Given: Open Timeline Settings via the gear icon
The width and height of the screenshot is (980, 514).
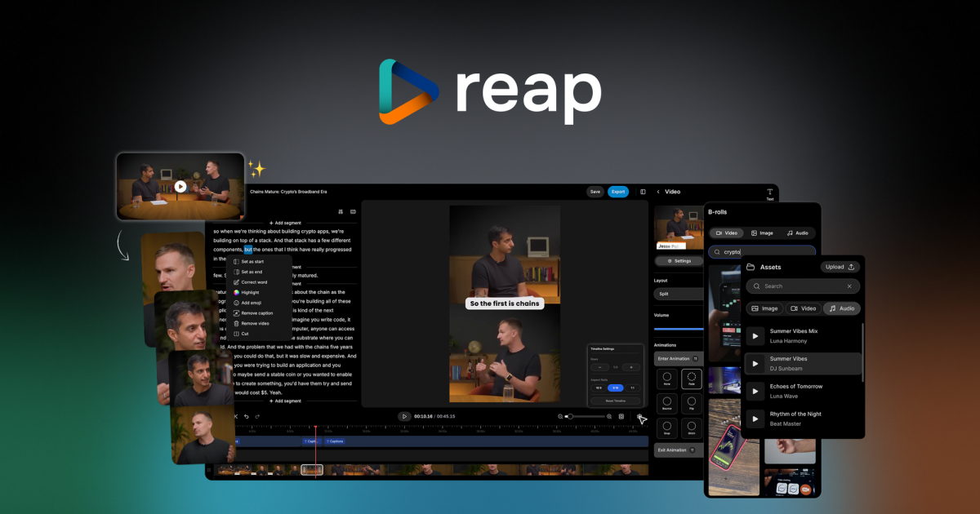Looking at the screenshot, I should (x=640, y=416).
